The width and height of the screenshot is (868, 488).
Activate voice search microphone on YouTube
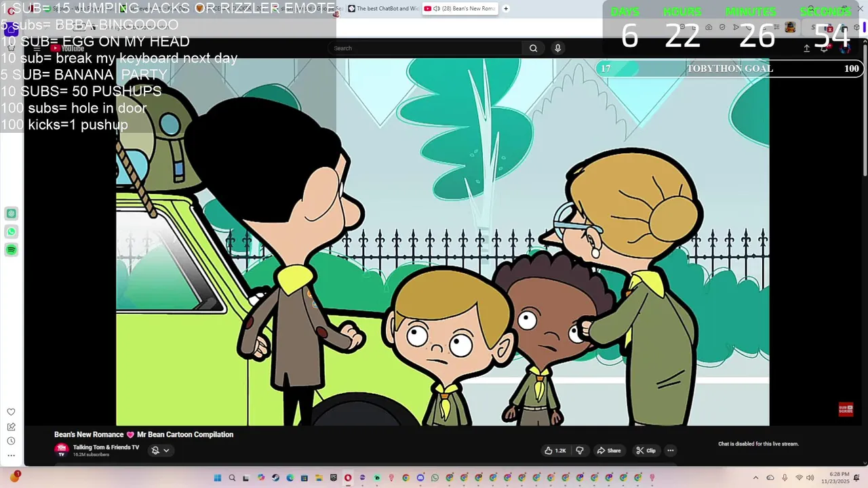(557, 48)
